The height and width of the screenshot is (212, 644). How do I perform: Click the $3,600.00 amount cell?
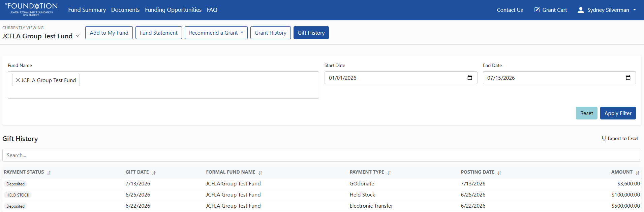pos(628,183)
